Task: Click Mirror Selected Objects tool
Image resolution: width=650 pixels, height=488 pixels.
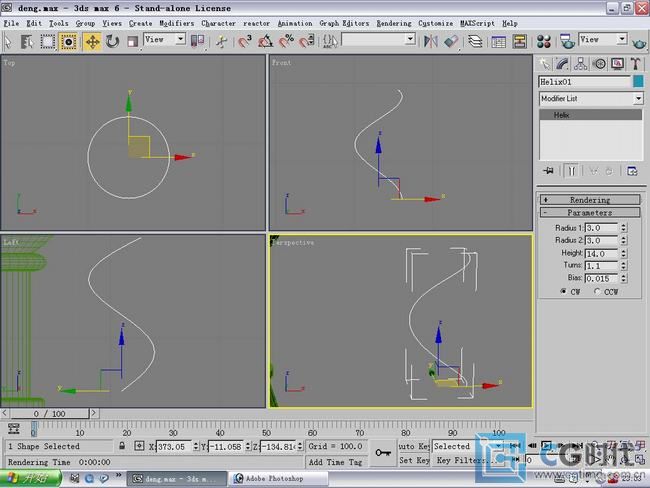Action: point(430,41)
